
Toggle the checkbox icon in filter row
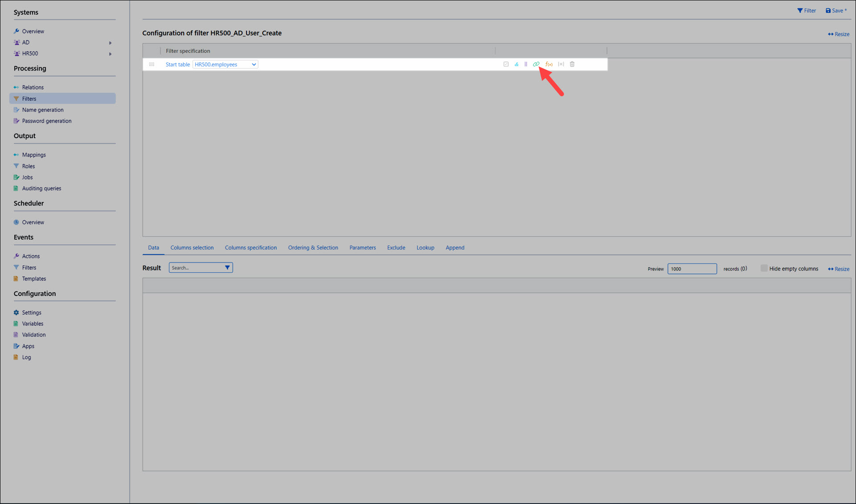click(506, 64)
